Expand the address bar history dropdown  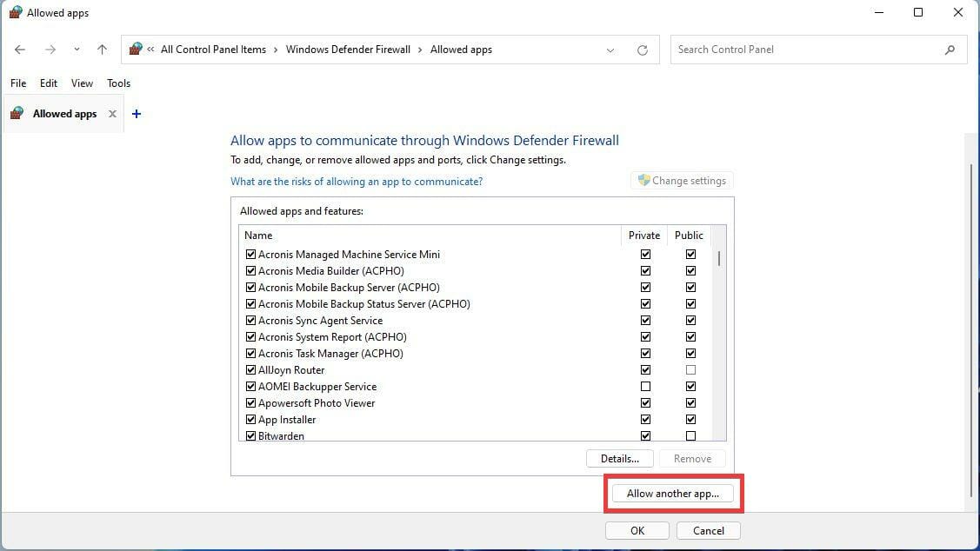pyautogui.click(x=610, y=50)
